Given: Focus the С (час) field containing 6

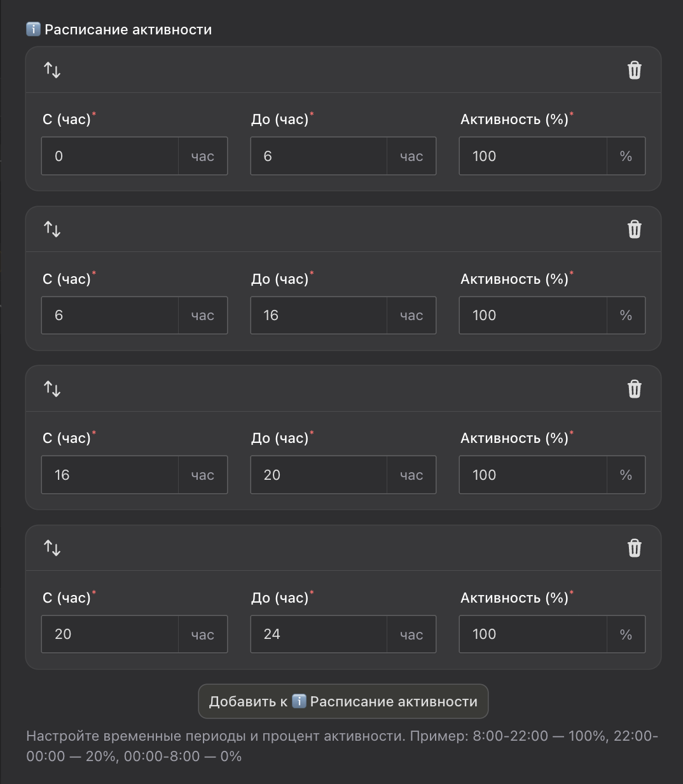Looking at the screenshot, I should click(110, 315).
